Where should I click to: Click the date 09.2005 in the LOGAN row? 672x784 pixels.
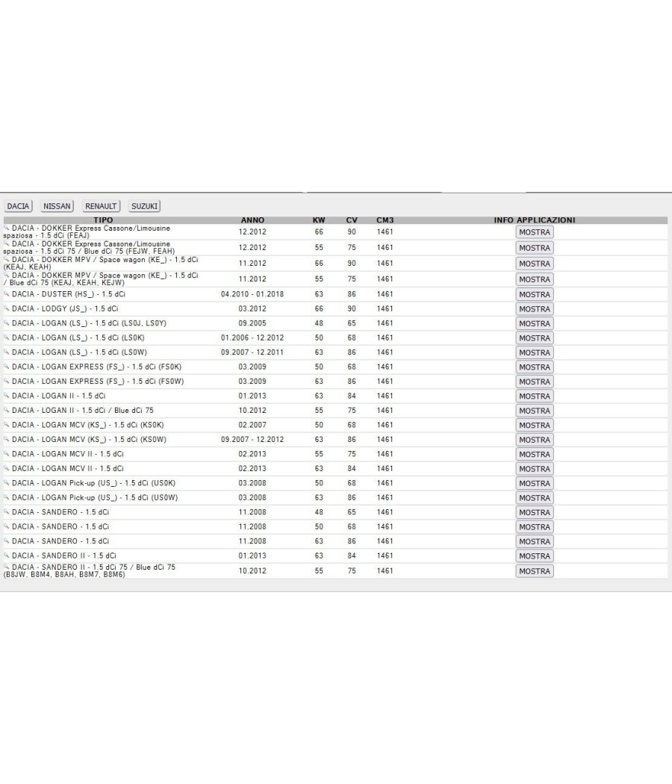point(252,323)
